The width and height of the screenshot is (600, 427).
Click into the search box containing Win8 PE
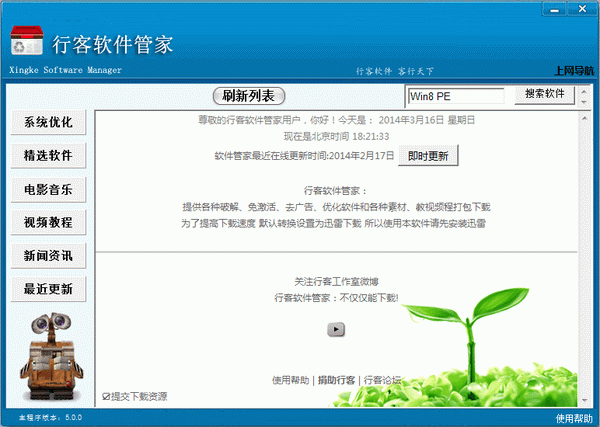point(456,96)
